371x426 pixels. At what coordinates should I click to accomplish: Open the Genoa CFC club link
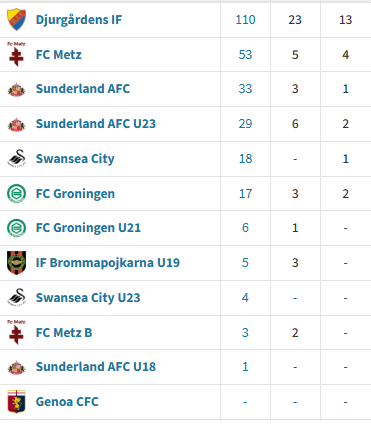tap(67, 402)
